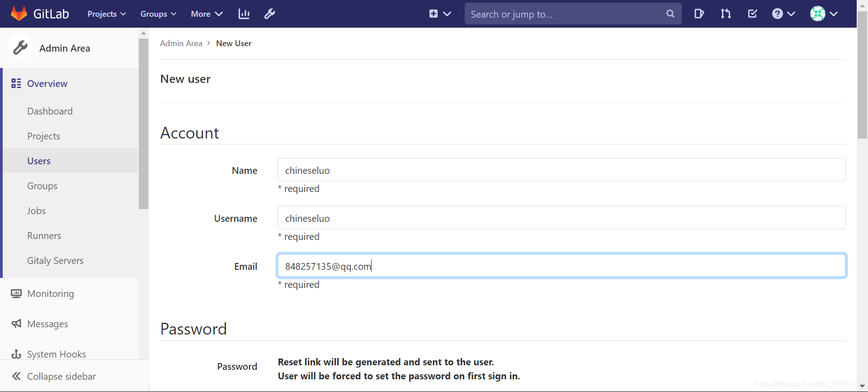
Task: Click the Monitoring monitor icon
Action: [x=16, y=294]
